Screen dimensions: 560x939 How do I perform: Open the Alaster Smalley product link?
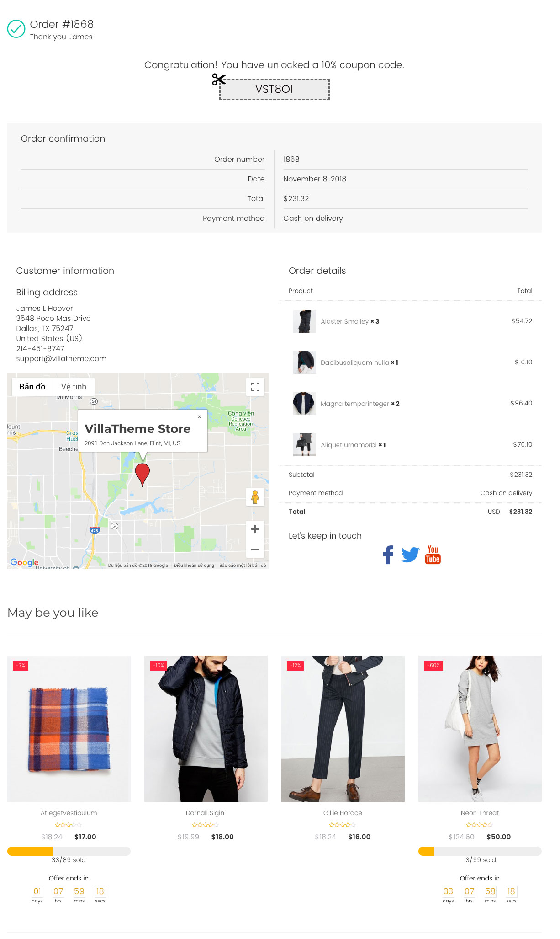click(344, 321)
